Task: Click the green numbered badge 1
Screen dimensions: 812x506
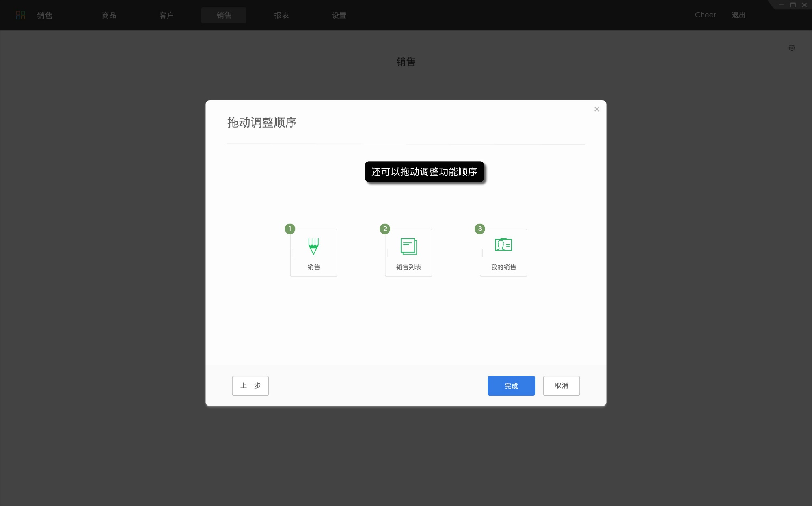Action: (289, 229)
